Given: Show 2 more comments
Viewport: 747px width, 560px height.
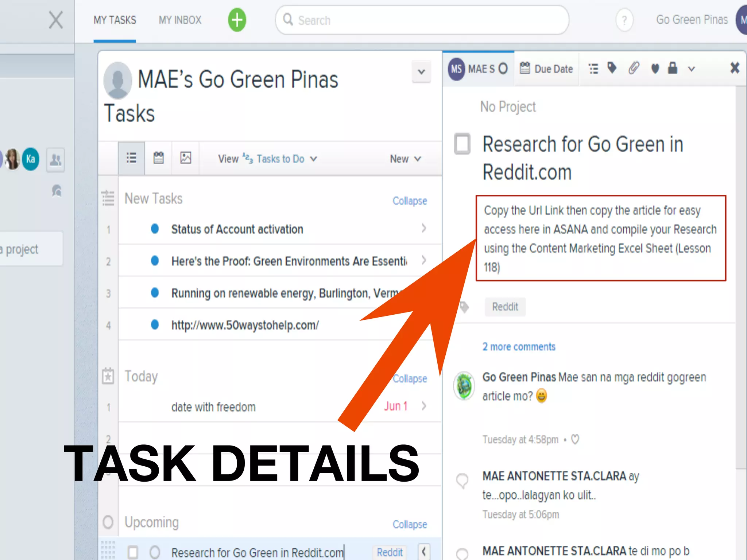Looking at the screenshot, I should 519,347.
